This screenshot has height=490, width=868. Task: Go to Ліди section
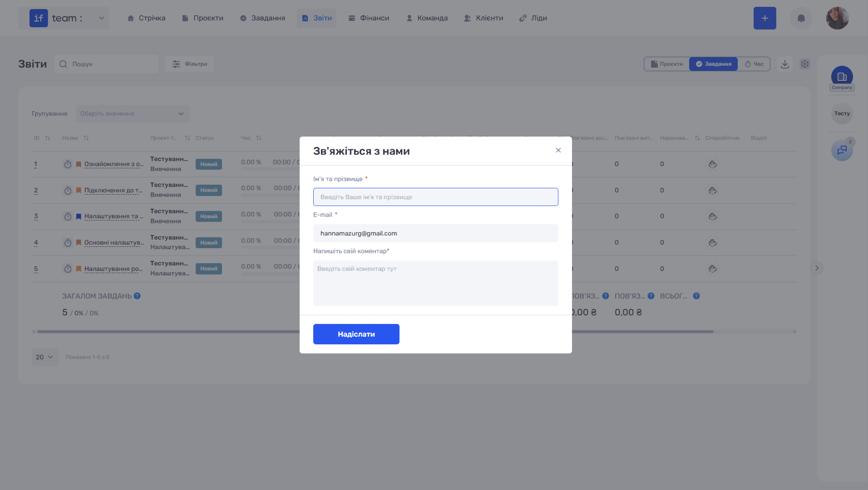pos(533,18)
